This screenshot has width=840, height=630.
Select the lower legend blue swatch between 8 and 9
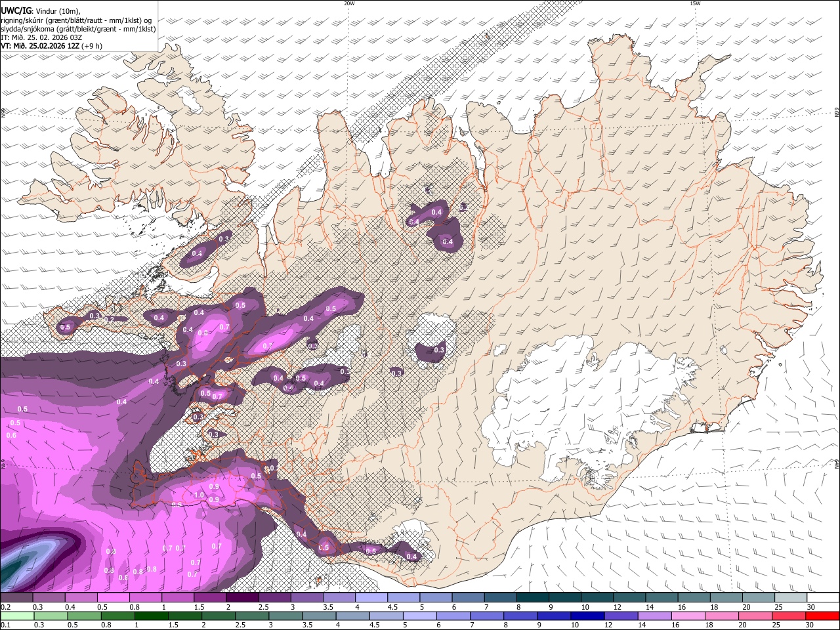click(520, 616)
